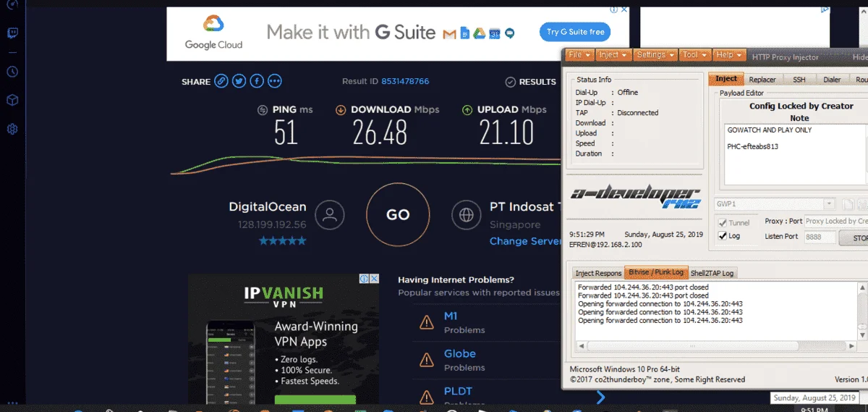Click the server IP 128.199.192.56
Image resolution: width=868 pixels, height=412 pixels.
coord(272,224)
